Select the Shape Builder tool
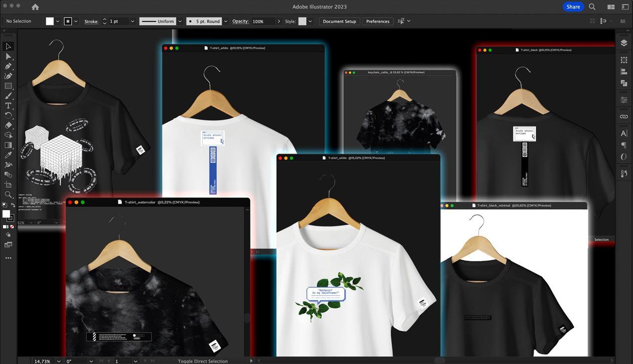Viewport: 633px width, 364px height. click(8, 136)
